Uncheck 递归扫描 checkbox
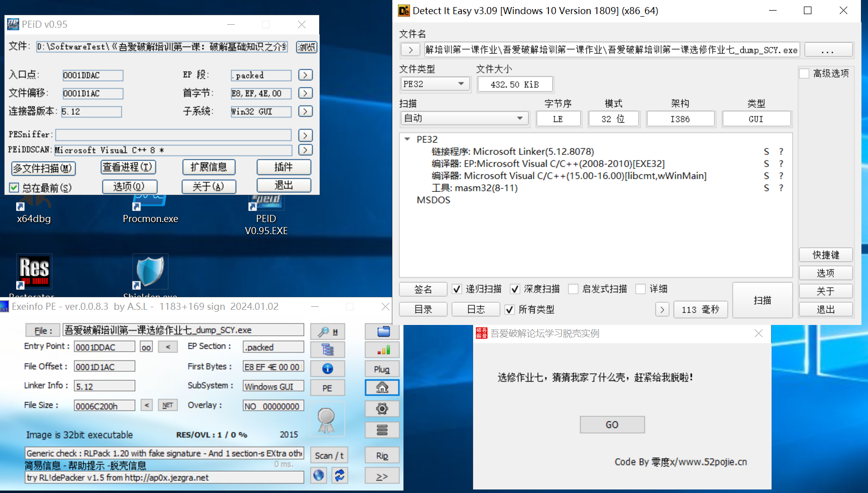Image resolution: width=868 pixels, height=493 pixels. (457, 289)
